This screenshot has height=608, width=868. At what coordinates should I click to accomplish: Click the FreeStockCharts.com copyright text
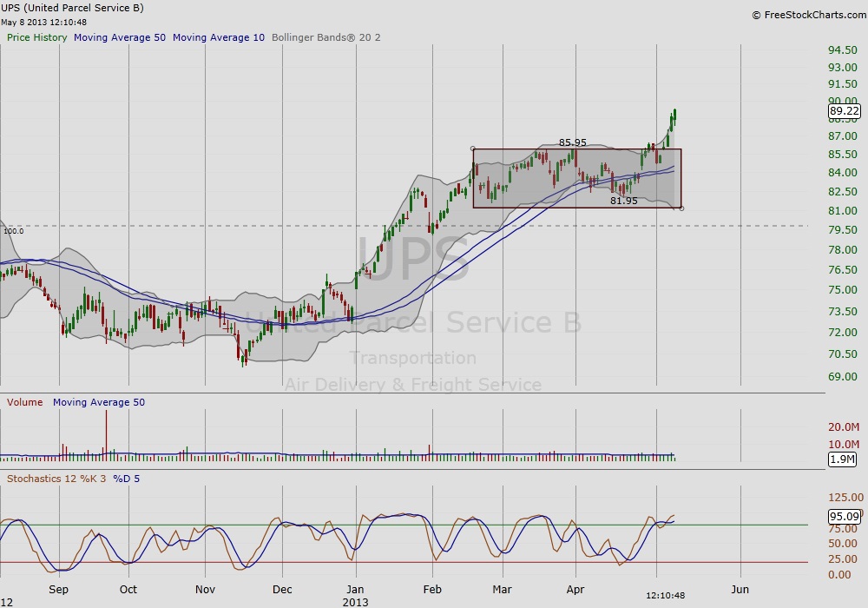coord(809,15)
